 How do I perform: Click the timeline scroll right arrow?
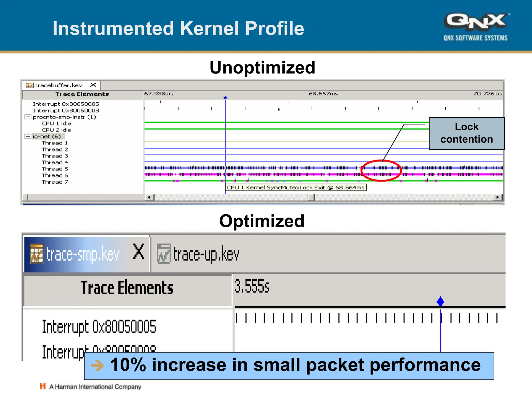(x=497, y=197)
